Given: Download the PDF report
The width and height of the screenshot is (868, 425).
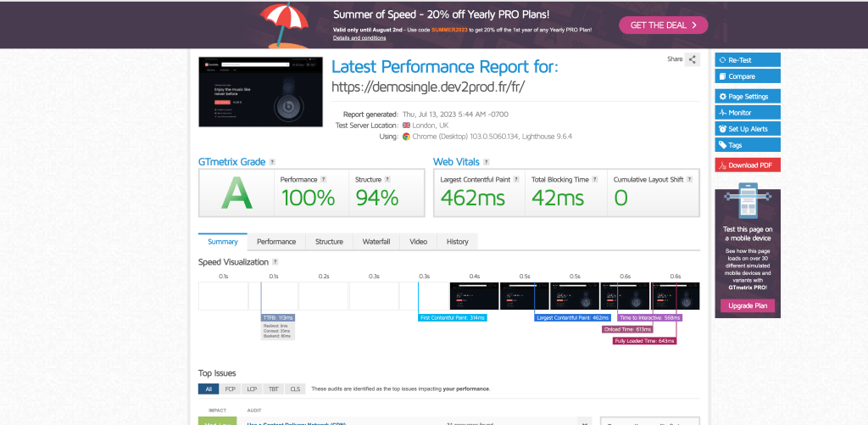Looking at the screenshot, I should click(x=748, y=165).
